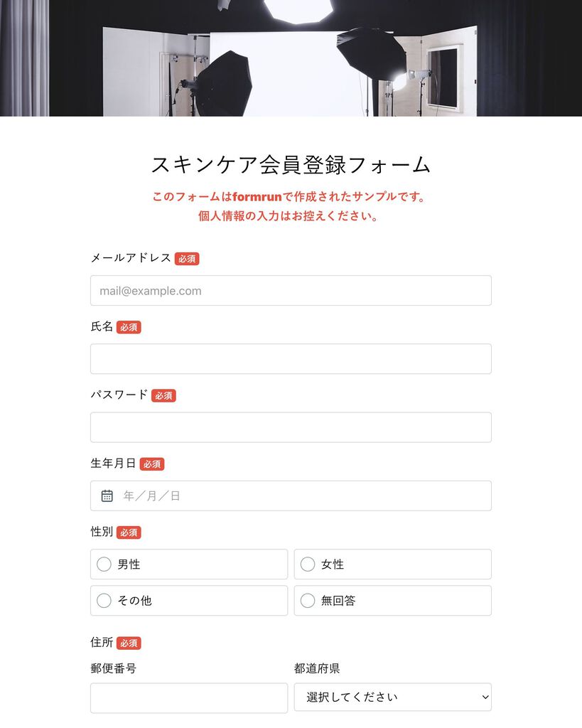Open the calendar icon in birthdate field

tap(107, 496)
